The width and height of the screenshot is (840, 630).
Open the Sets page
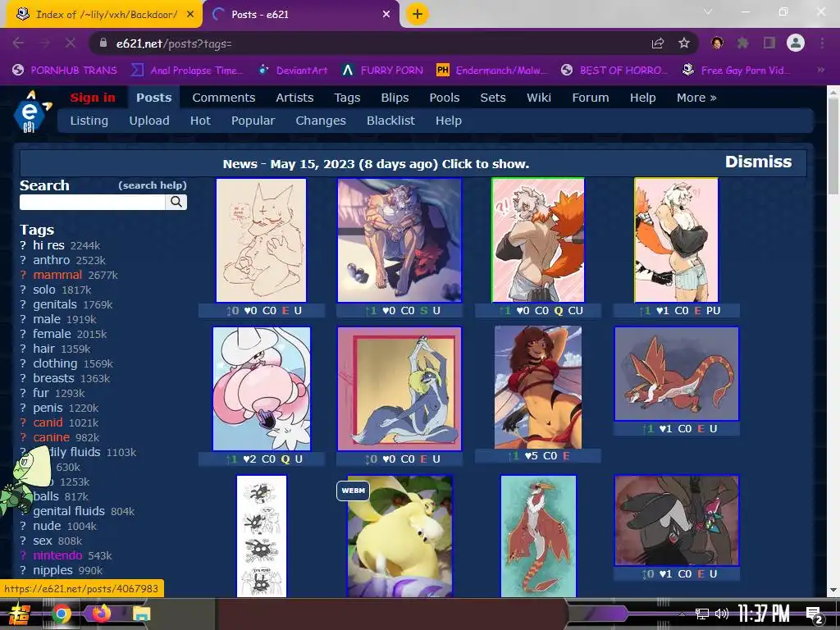pos(493,98)
